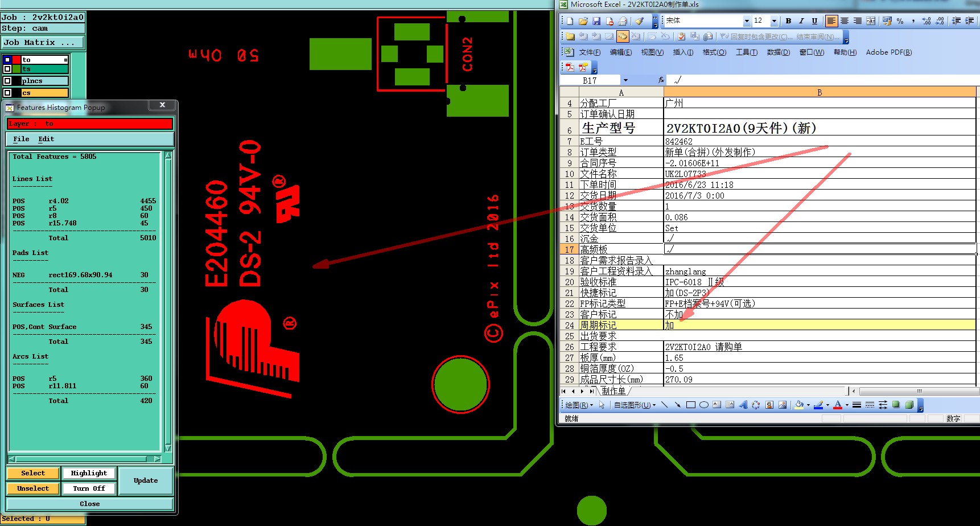Click the New workbook icon in Excel
The image size is (980, 526).
[x=570, y=21]
